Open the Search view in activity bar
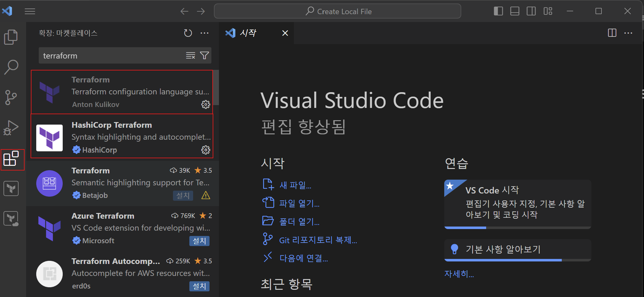Viewport: 644px width, 297px height. 11,67
